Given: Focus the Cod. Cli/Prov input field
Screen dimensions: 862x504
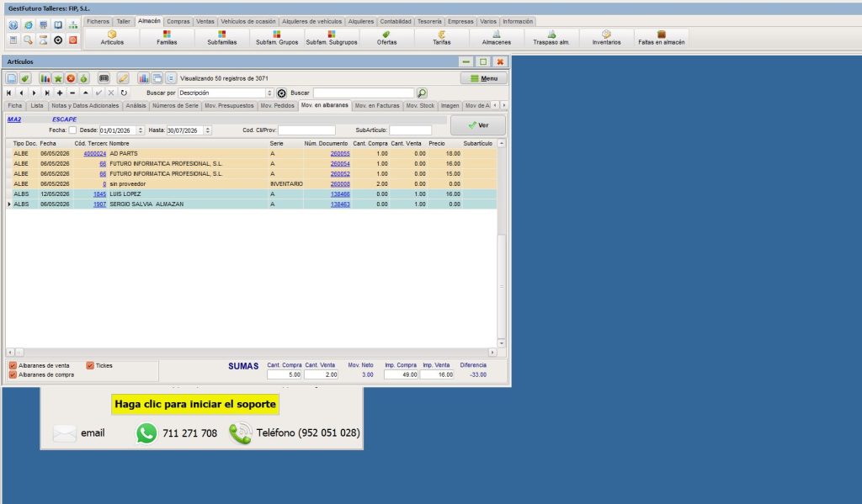Looking at the screenshot, I should pyautogui.click(x=306, y=130).
